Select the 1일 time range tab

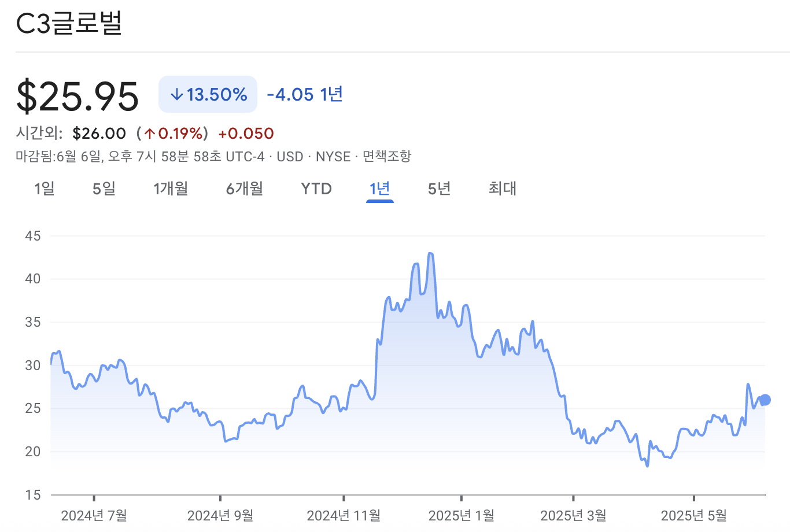[46, 189]
